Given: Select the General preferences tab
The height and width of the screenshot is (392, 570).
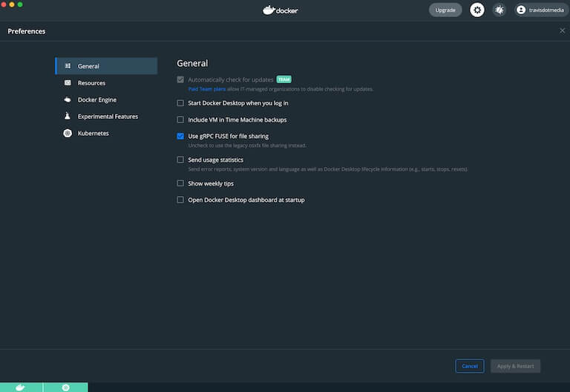Looking at the screenshot, I should tap(106, 66).
